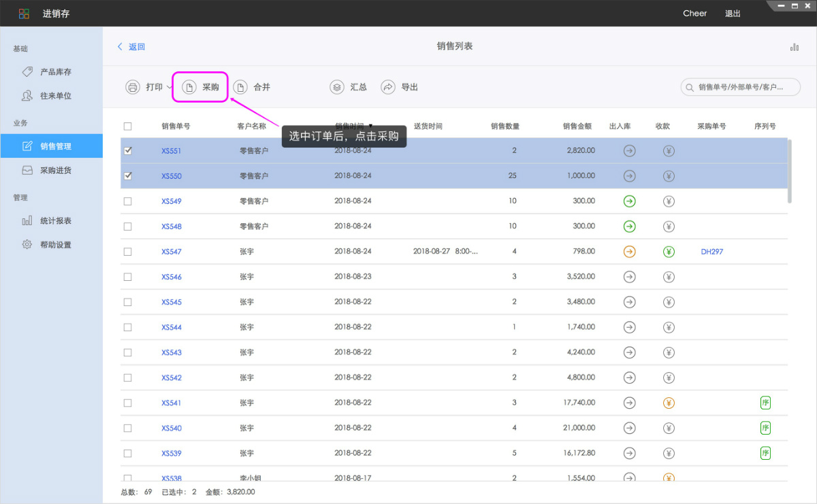Check the XS547 row checkbox
The width and height of the screenshot is (817, 504).
[x=127, y=252]
